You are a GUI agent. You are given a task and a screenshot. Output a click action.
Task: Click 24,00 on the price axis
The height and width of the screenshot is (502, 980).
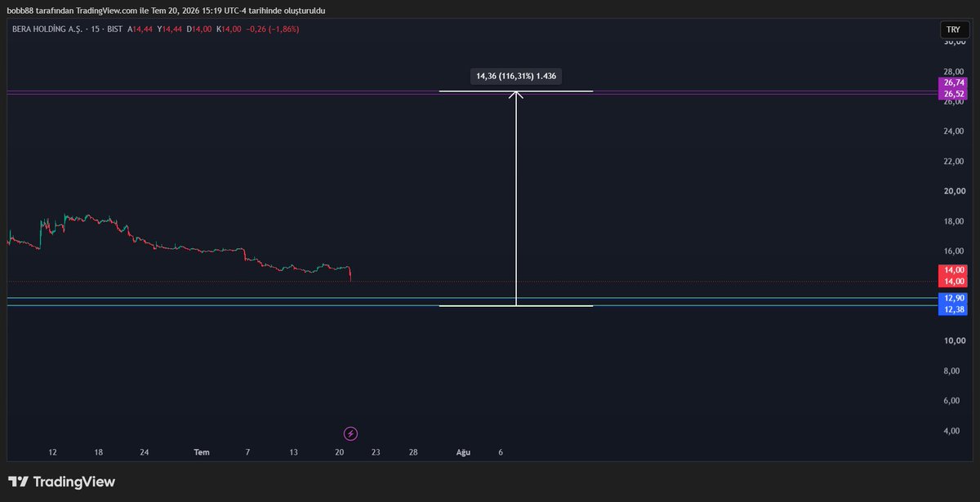pyautogui.click(x=953, y=131)
